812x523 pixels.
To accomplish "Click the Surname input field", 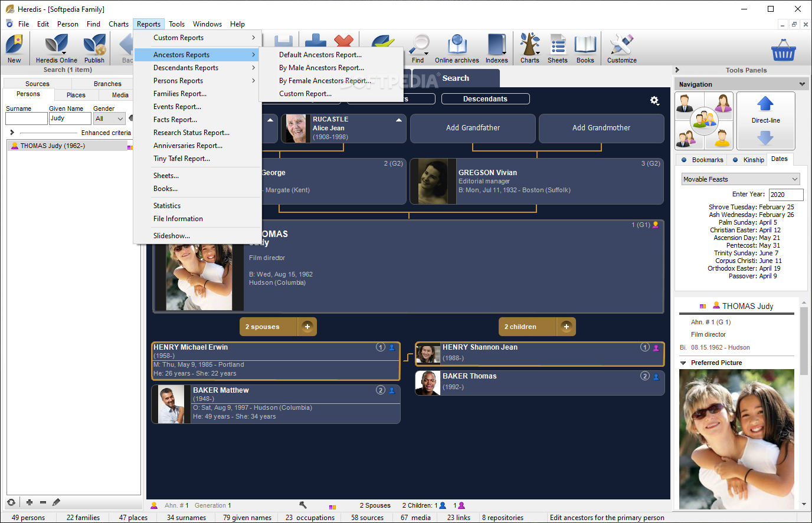I will coord(27,119).
